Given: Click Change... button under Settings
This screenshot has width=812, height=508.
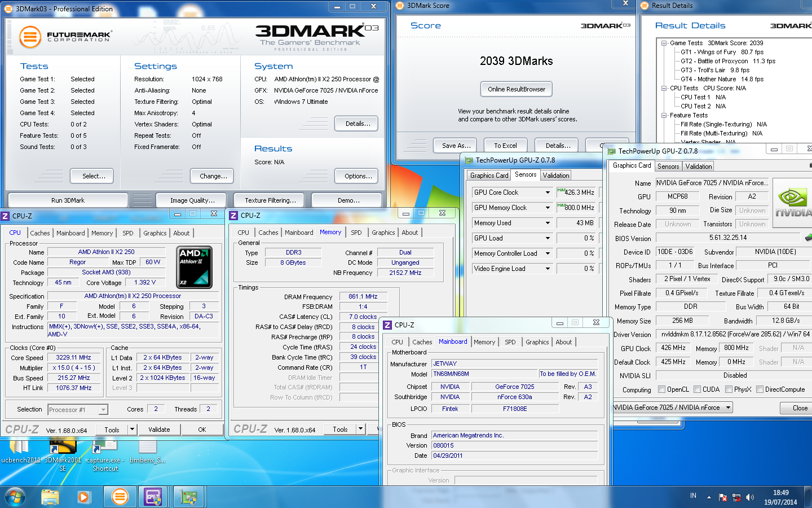Looking at the screenshot, I should point(213,176).
